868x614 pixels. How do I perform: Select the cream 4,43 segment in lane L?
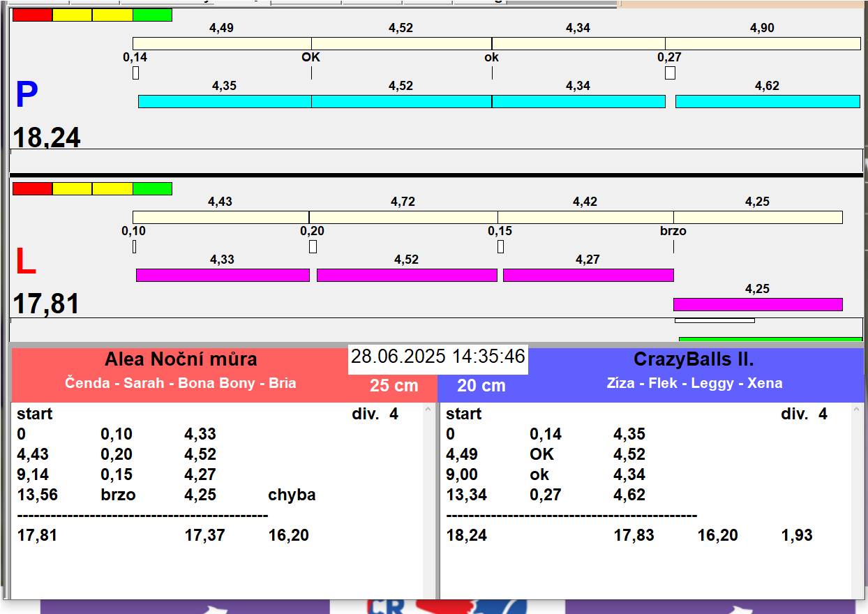coord(220,217)
